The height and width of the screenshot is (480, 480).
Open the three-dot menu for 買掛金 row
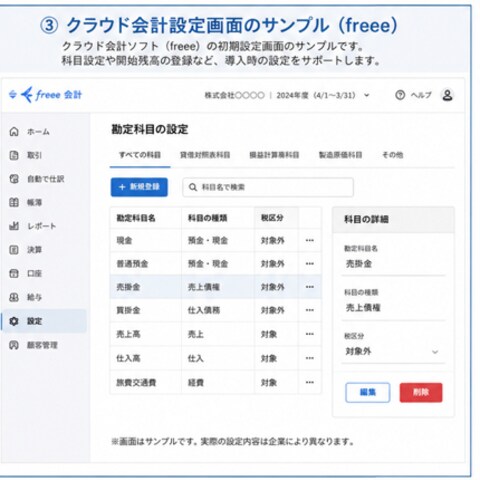pyautogui.click(x=310, y=310)
